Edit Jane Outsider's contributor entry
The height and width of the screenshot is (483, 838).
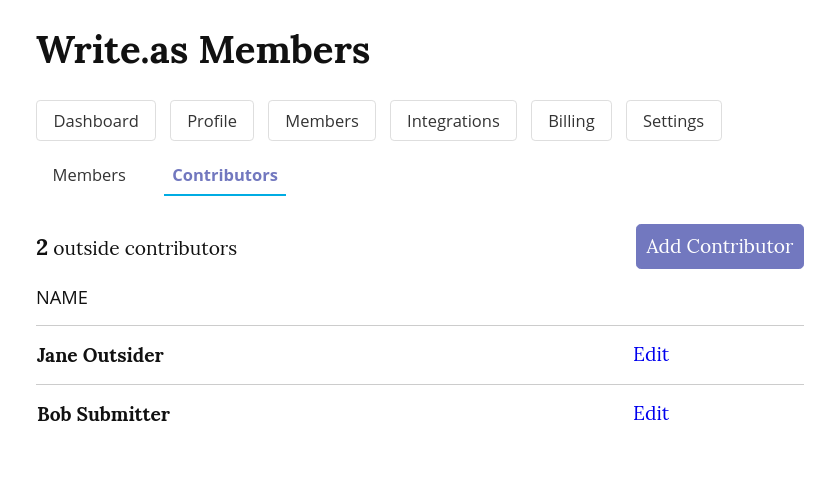[x=650, y=354]
